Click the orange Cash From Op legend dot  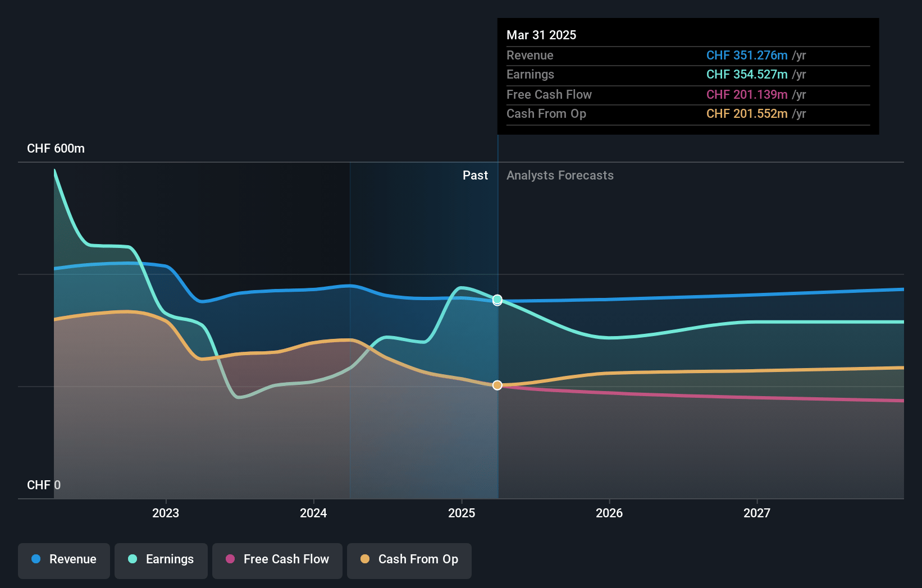365,559
